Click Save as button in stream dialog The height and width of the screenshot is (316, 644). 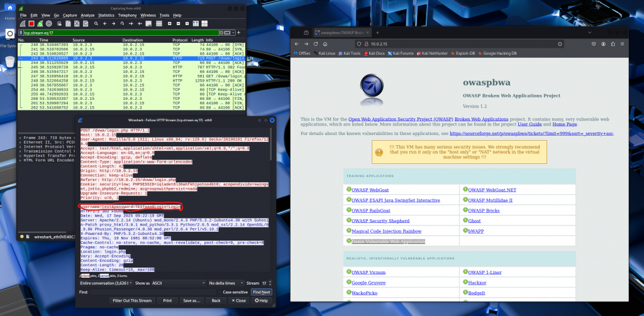click(191, 300)
